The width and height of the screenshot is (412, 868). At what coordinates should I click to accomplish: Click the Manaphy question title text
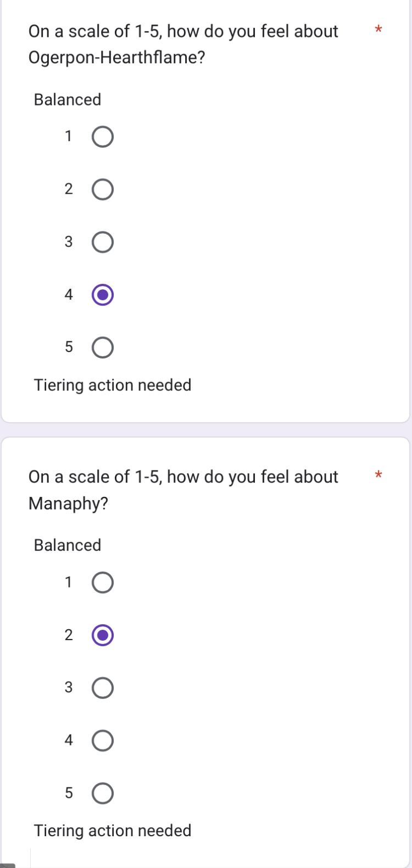click(183, 490)
